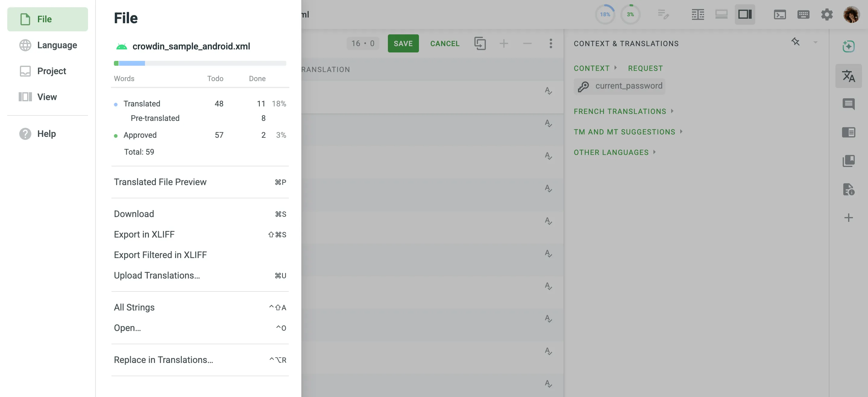
Task: Click the three-dot more options icon
Action: [551, 43]
